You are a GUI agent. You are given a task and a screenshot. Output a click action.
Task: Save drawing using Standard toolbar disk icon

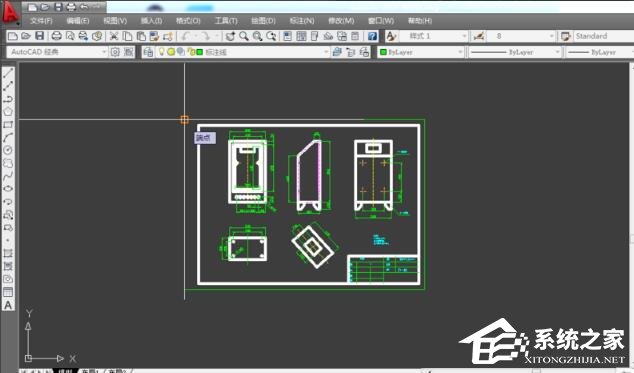[x=40, y=36]
